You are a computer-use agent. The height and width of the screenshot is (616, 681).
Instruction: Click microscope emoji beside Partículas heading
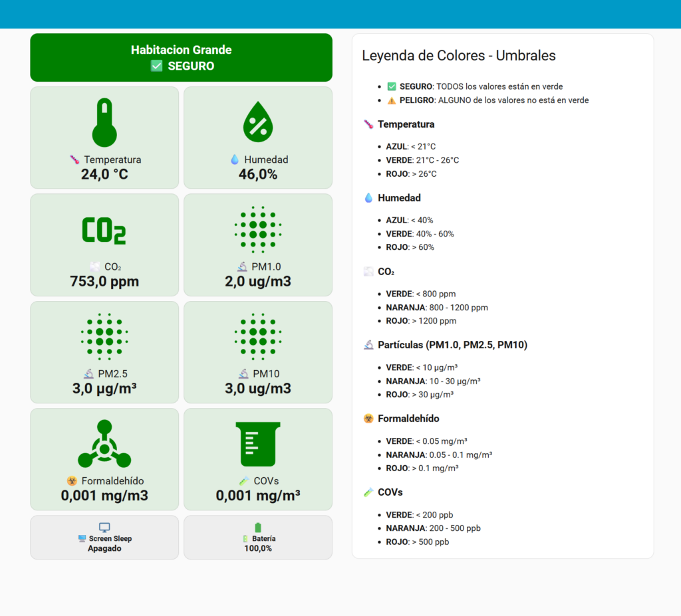click(368, 345)
